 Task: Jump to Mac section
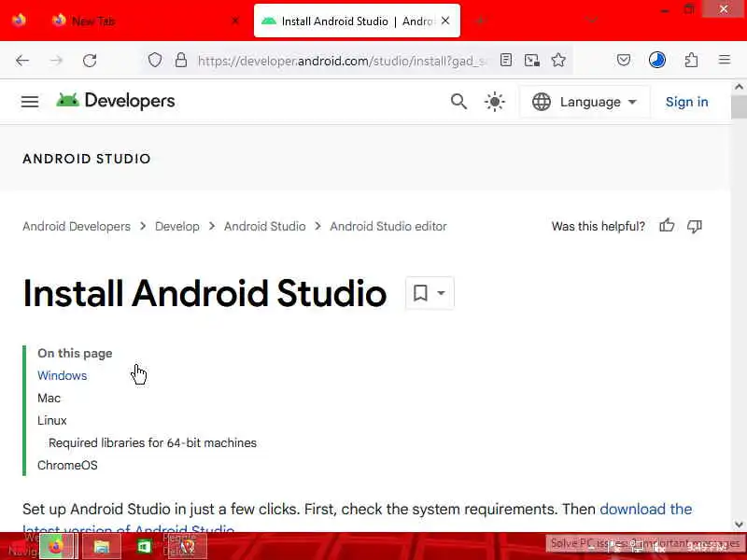[x=49, y=399]
